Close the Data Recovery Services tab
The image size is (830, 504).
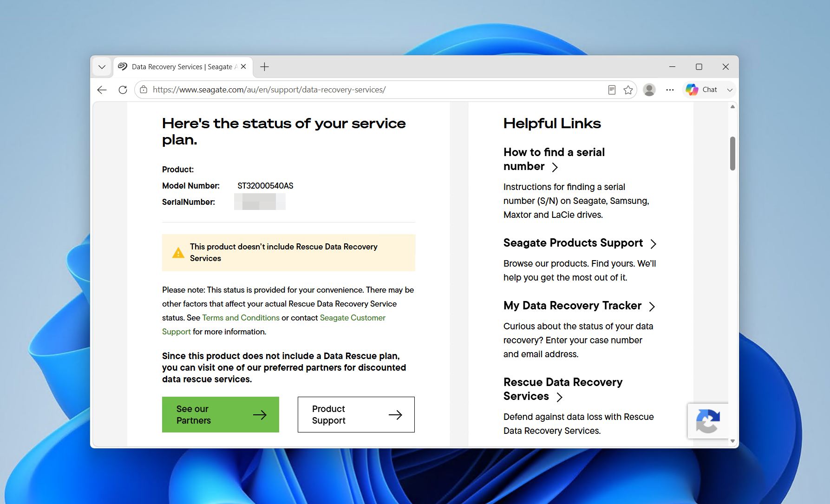click(243, 67)
